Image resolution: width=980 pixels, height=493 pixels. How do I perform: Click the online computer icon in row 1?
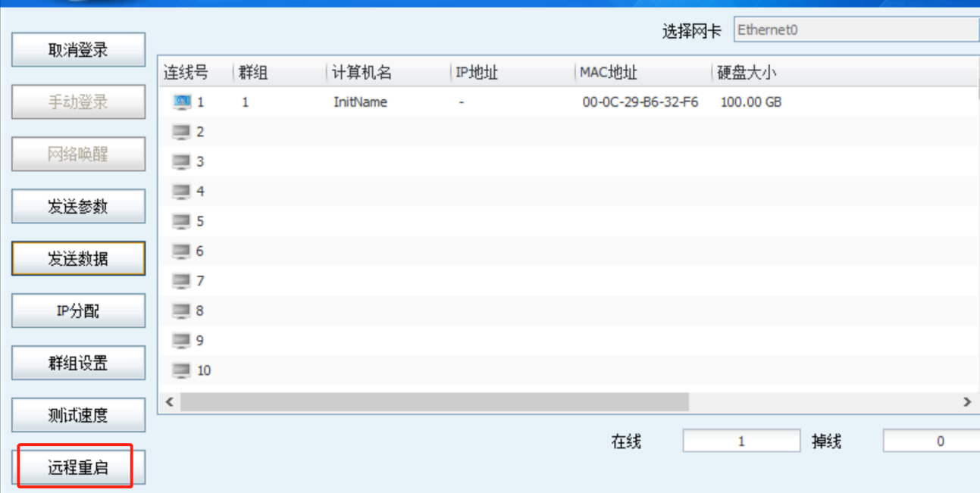tap(181, 101)
